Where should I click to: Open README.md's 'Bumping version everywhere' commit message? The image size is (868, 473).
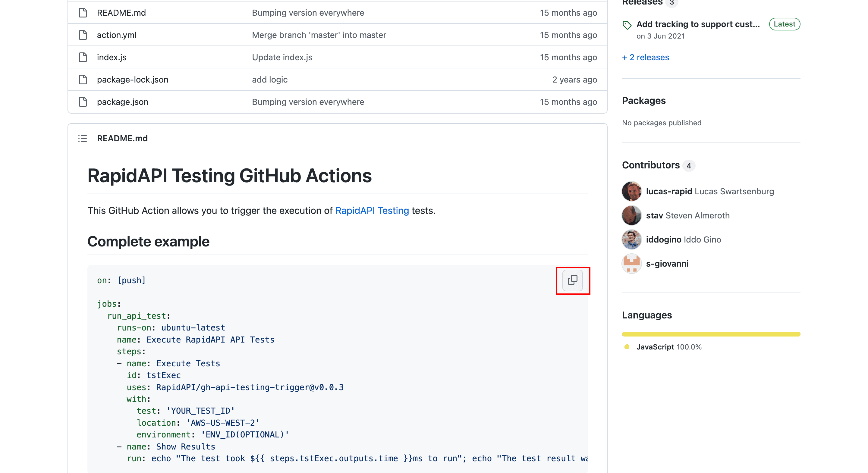(308, 13)
